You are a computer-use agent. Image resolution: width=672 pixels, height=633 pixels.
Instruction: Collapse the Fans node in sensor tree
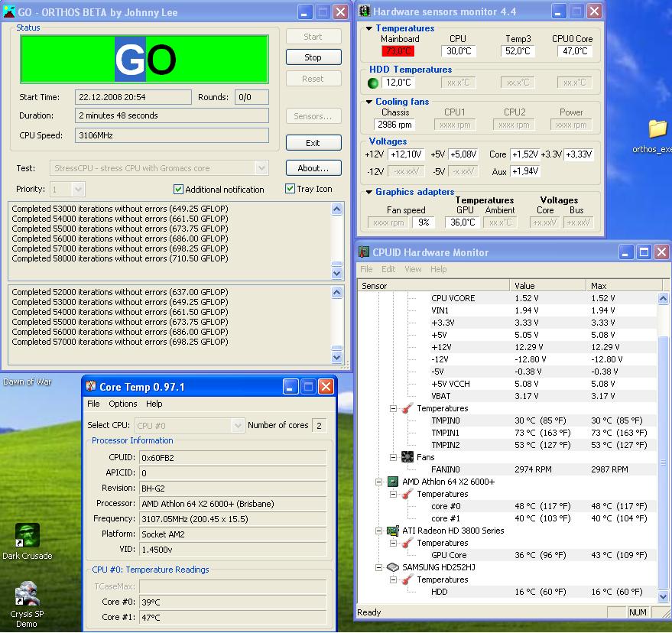point(394,457)
